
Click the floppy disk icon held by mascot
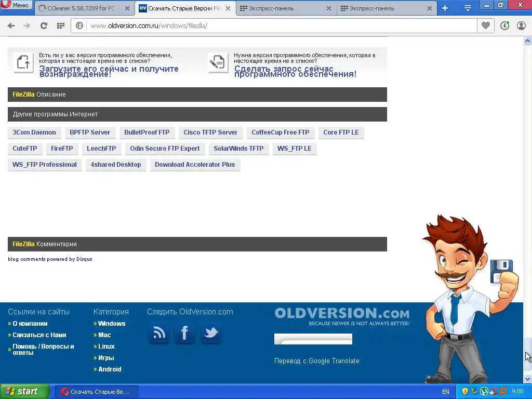coord(501,271)
